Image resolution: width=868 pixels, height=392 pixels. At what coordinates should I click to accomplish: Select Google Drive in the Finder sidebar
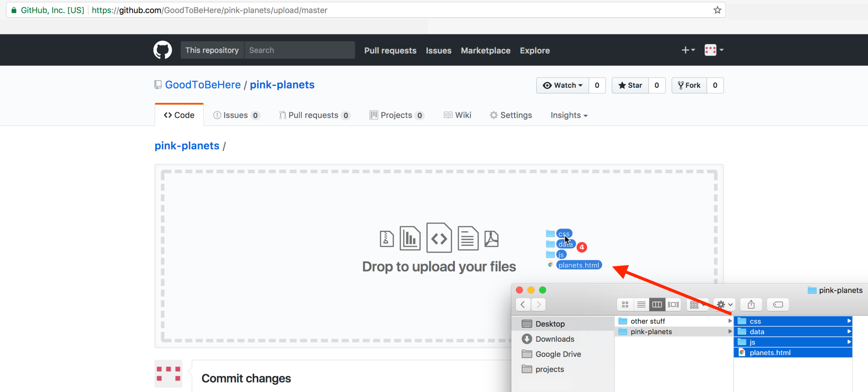coord(563,354)
